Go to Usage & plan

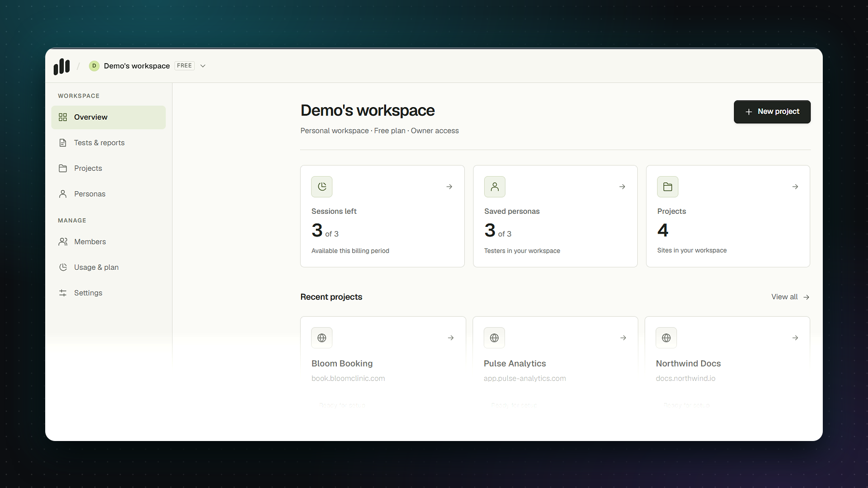108,267
